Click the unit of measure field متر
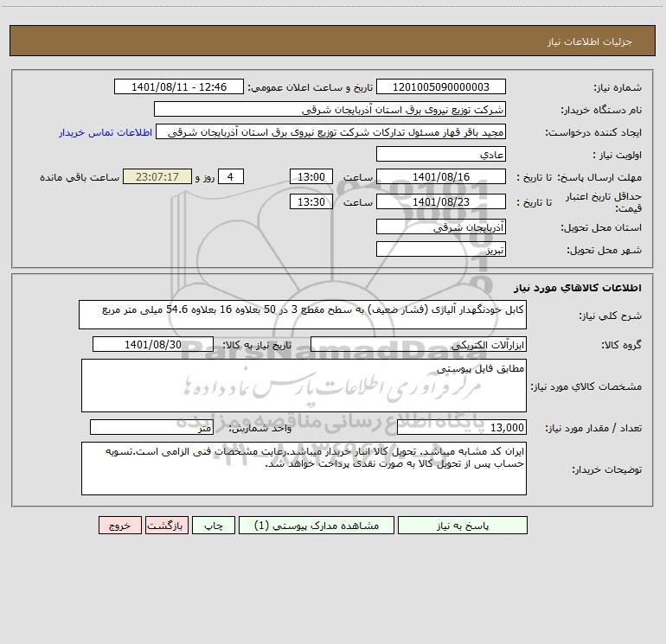The width and height of the screenshot is (666, 644). [x=151, y=427]
